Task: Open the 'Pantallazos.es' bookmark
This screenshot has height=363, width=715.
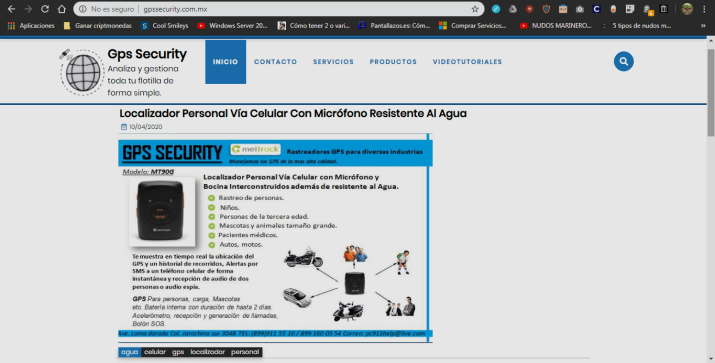Action: pos(394,26)
